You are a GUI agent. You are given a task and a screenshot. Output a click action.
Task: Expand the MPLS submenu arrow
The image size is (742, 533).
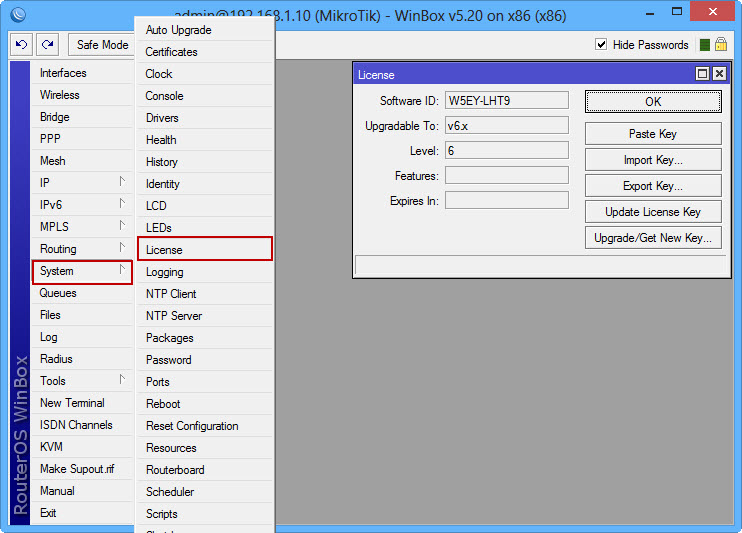tap(122, 225)
